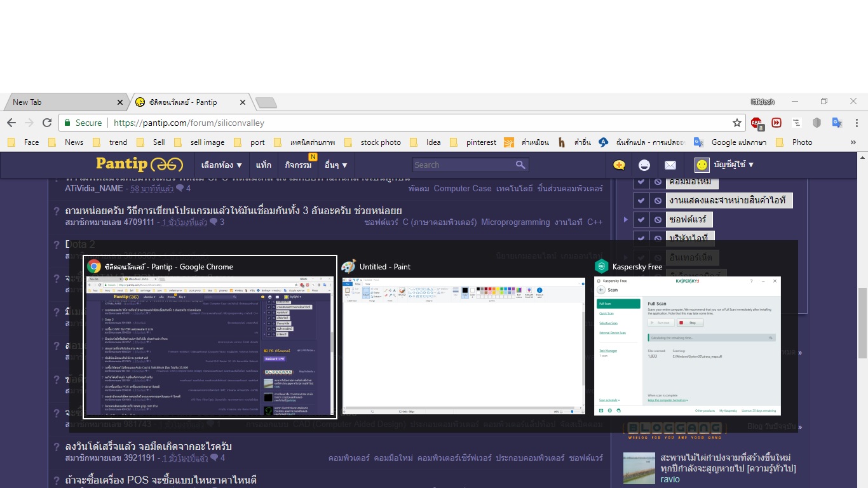
Task: Click the bamboo bridge blog thumbnail
Action: [x=639, y=468]
